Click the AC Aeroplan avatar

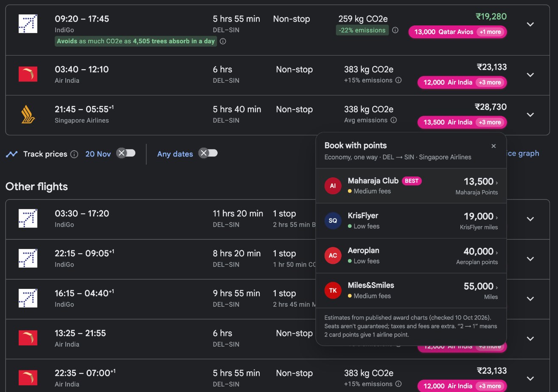point(333,255)
